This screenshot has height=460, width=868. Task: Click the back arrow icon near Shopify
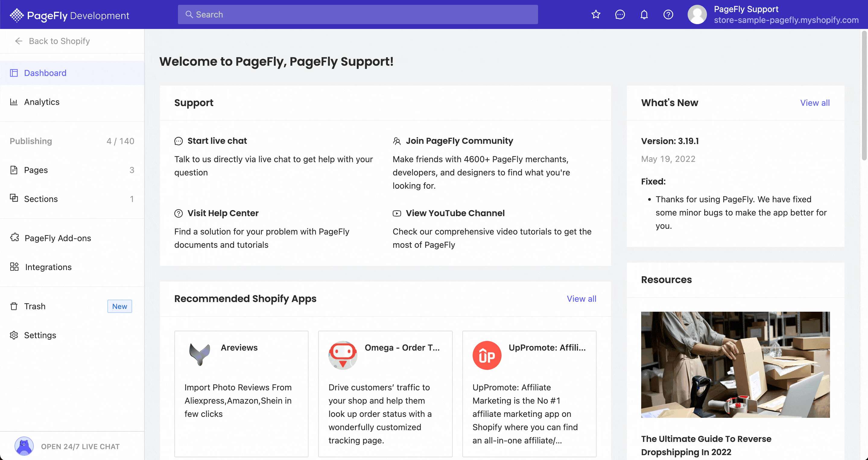18,41
